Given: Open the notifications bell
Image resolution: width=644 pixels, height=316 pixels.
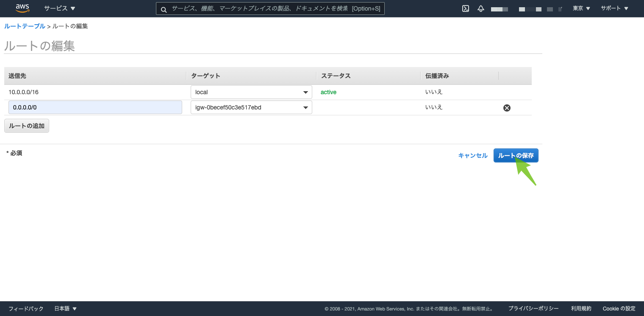Looking at the screenshot, I should point(481,8).
